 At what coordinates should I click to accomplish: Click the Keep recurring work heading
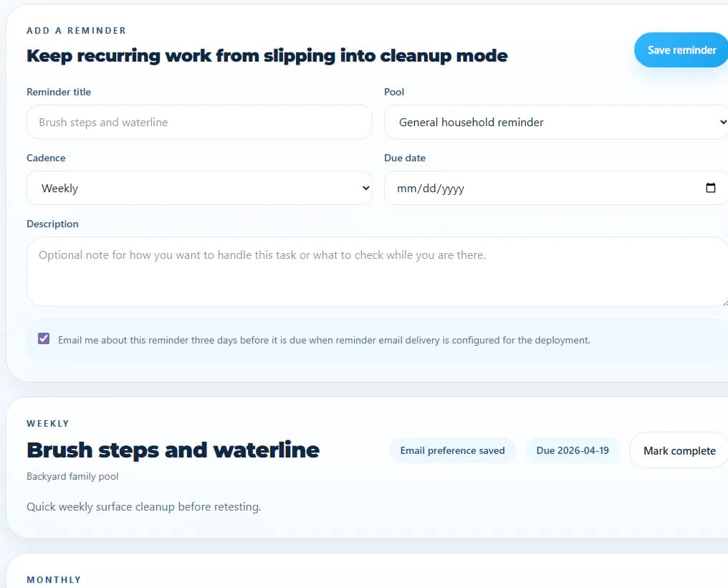coord(267,56)
